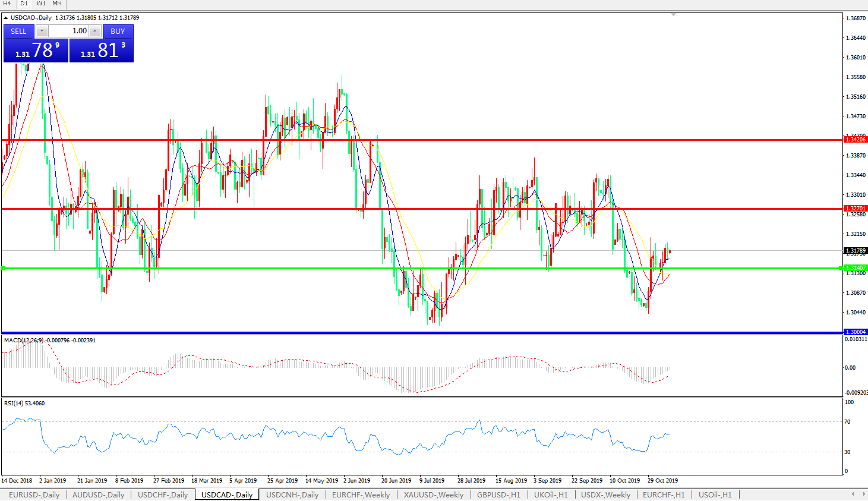This screenshot has height=501, width=868.
Task: Switch to the MN monthly timeframe
Action: pyautogui.click(x=57, y=4)
